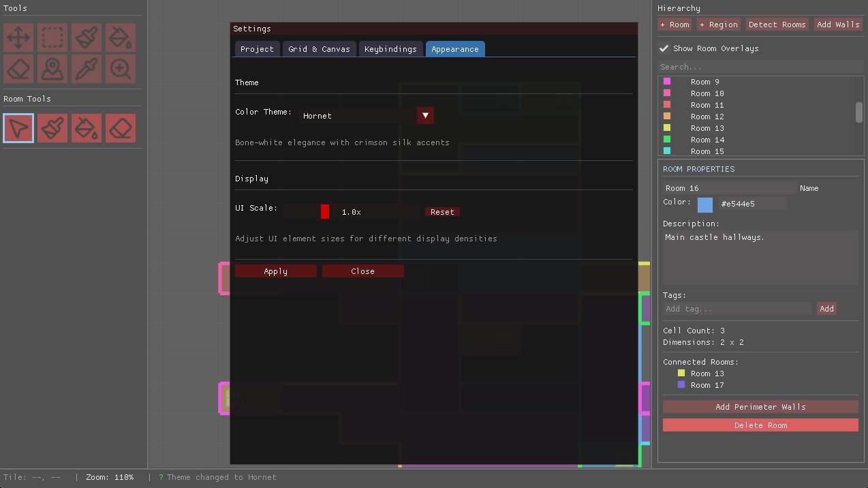Click 'Theme changed to Hornet' status message

[221, 477]
